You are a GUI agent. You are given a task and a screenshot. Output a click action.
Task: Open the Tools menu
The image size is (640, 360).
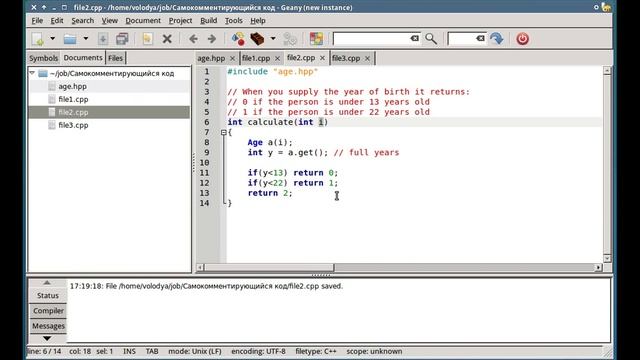[233, 20]
